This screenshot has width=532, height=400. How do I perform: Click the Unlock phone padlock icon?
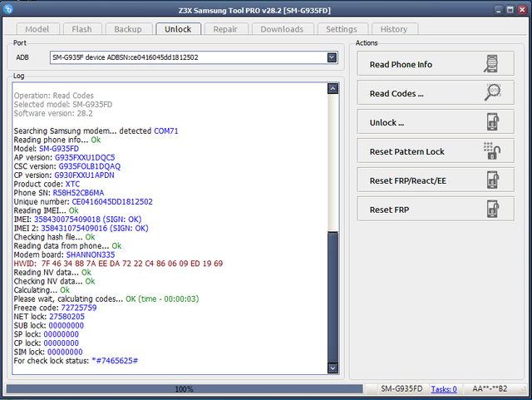point(493,121)
